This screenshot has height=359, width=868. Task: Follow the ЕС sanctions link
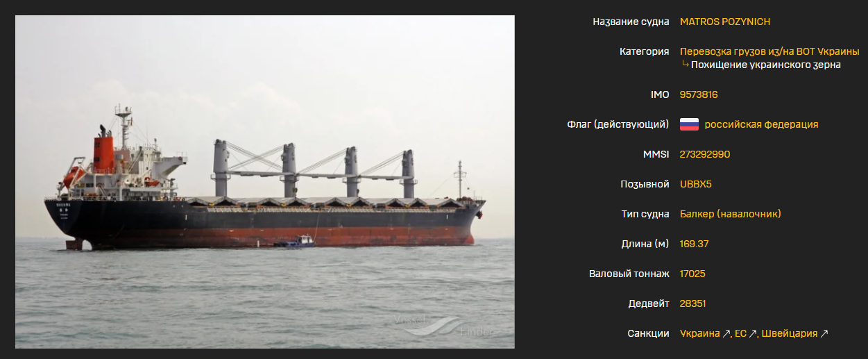740,334
